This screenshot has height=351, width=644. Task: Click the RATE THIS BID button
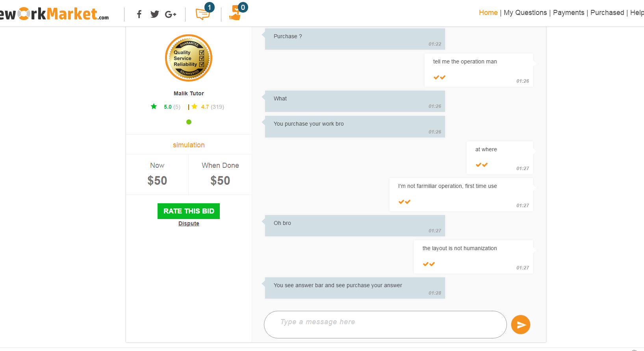[x=189, y=211]
